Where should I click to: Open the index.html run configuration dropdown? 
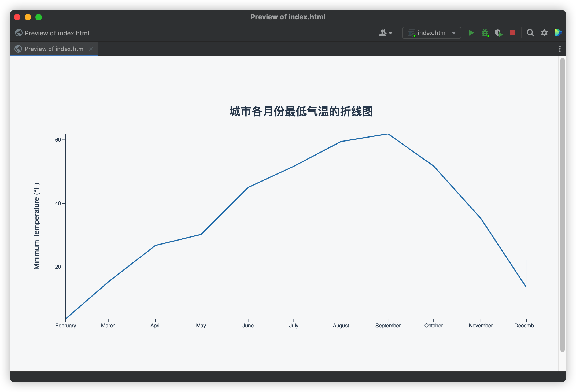coord(431,33)
